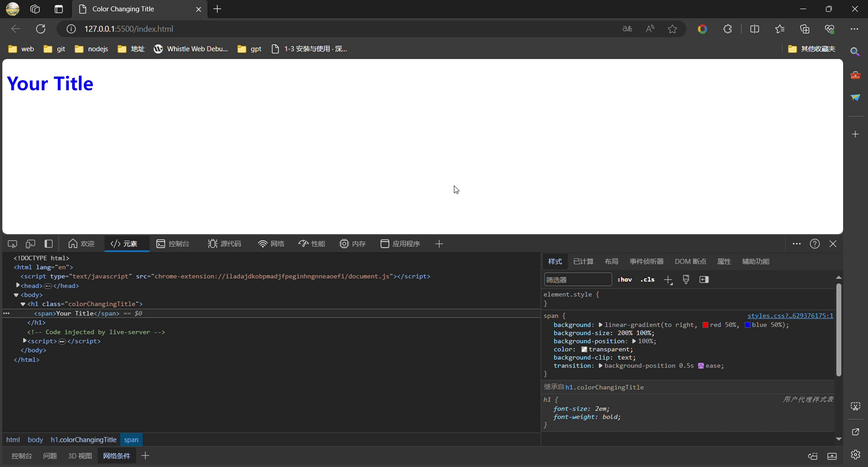Viewport: 868px width, 467px height.
Task: Open the styles.css source link
Action: pos(789,315)
